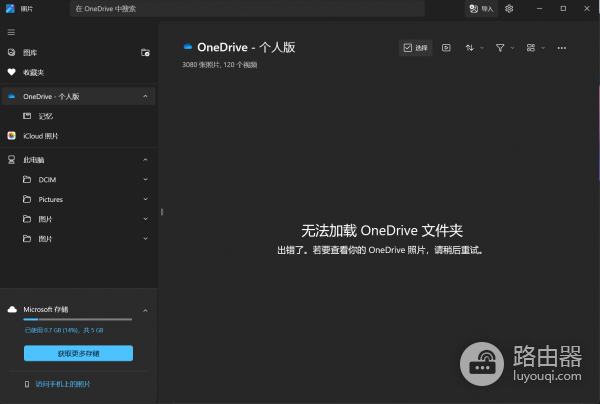Click the add folder icon beside 图库

145,52
